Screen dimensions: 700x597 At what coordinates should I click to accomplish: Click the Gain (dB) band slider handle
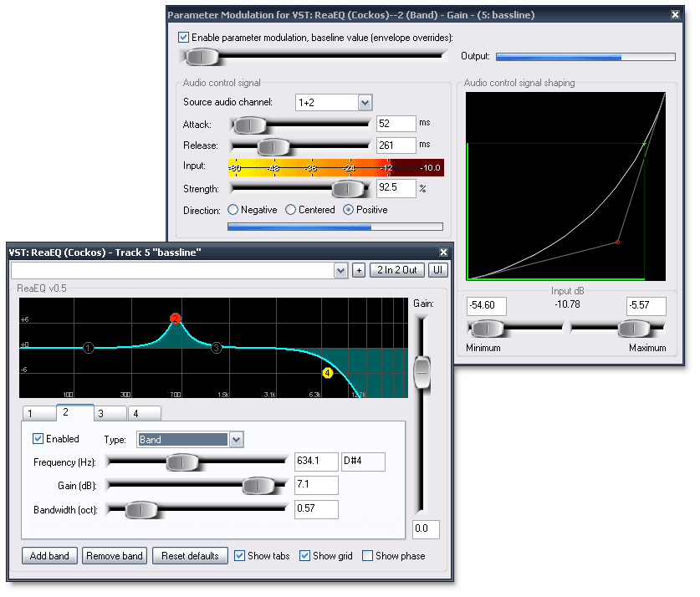tap(258, 486)
